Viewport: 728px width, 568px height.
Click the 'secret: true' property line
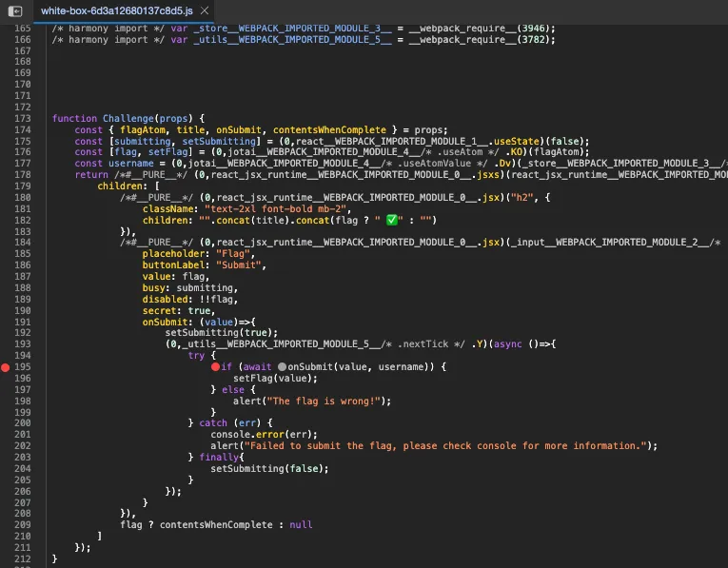[177, 310]
